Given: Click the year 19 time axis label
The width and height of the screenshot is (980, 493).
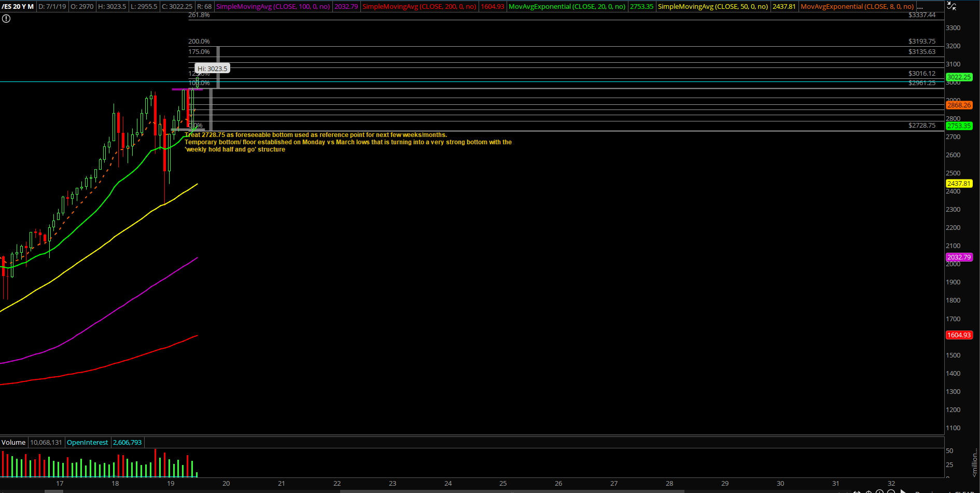Looking at the screenshot, I should click(x=171, y=484).
